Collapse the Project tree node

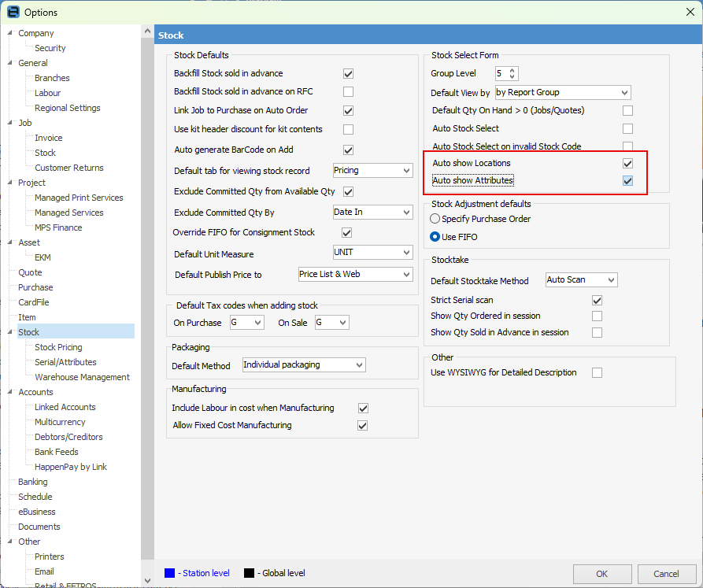(x=10, y=183)
